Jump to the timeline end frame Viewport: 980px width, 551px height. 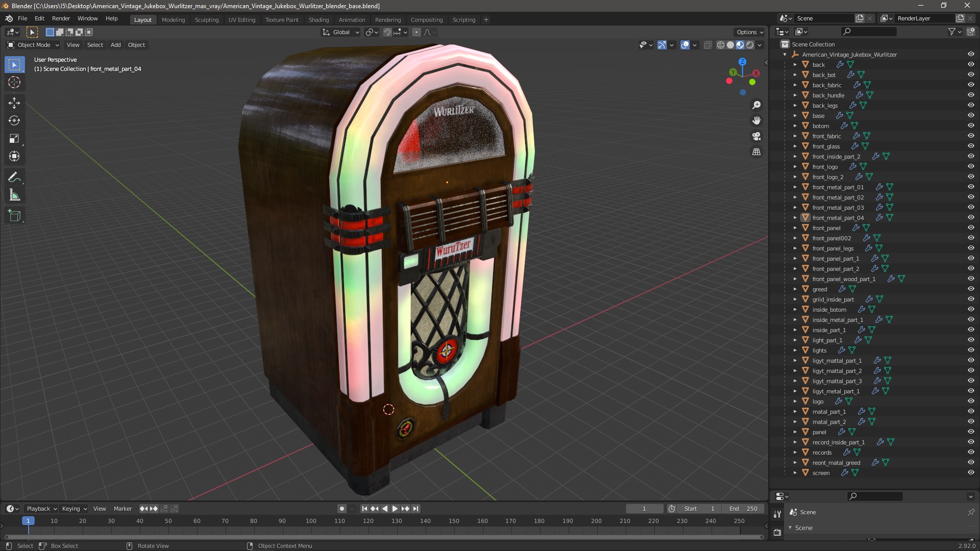click(x=415, y=509)
